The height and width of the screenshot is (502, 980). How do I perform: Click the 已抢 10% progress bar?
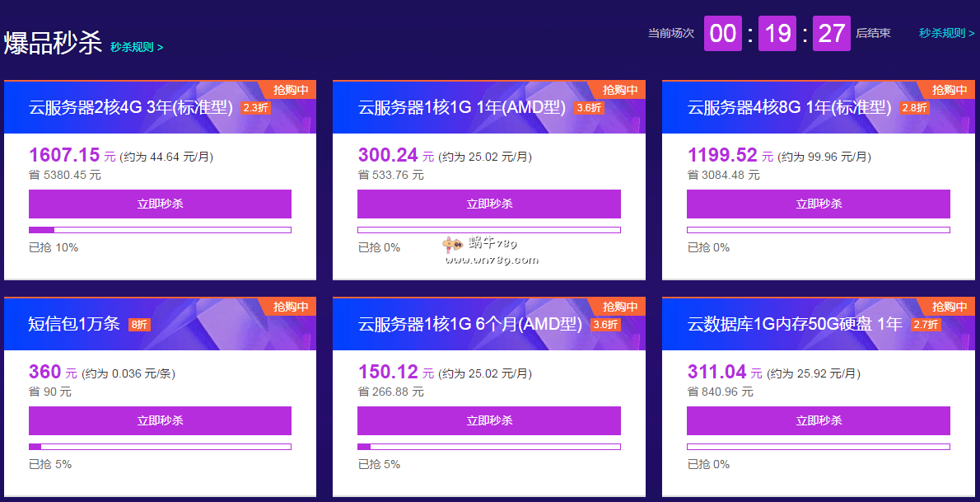point(160,230)
